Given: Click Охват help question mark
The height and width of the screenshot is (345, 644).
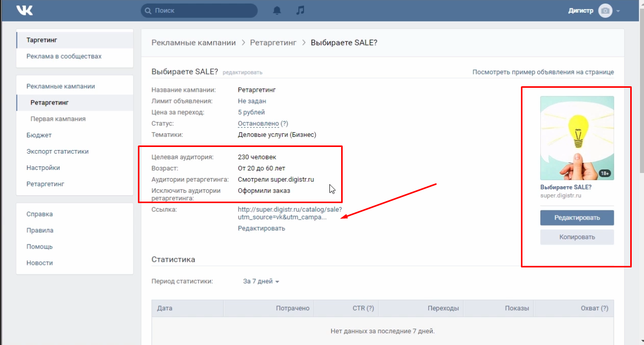Looking at the screenshot, I should click(605, 308).
